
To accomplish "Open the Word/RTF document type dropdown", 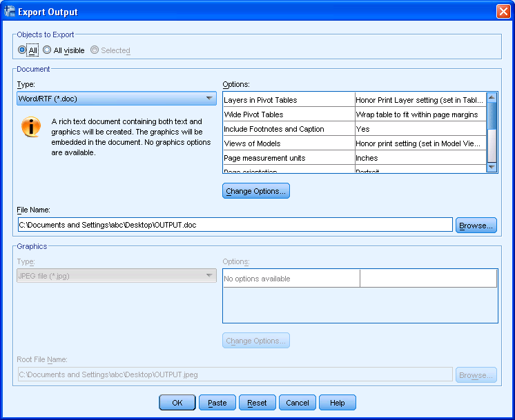I will [x=116, y=99].
